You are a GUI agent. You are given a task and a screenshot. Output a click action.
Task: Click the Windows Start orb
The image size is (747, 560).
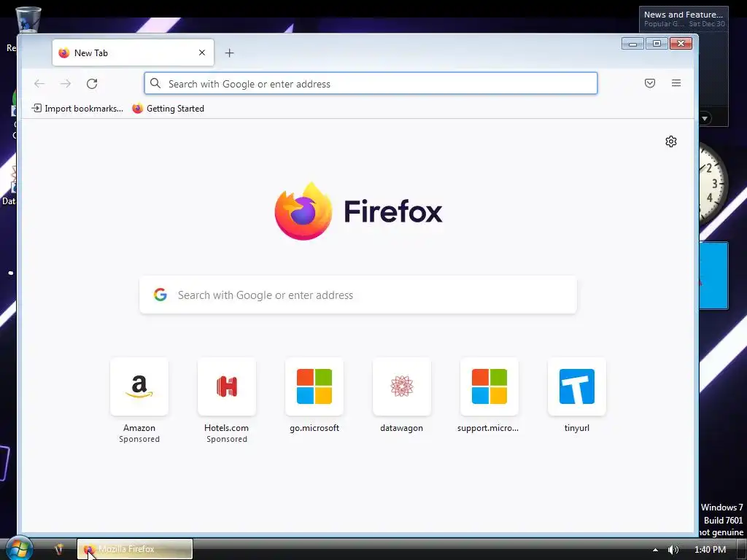[18, 548]
